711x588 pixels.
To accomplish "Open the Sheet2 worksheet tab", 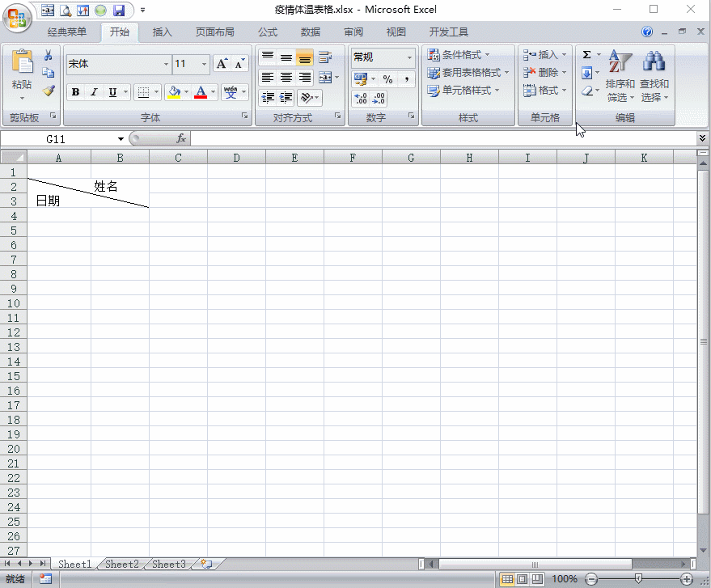I will pyautogui.click(x=122, y=564).
